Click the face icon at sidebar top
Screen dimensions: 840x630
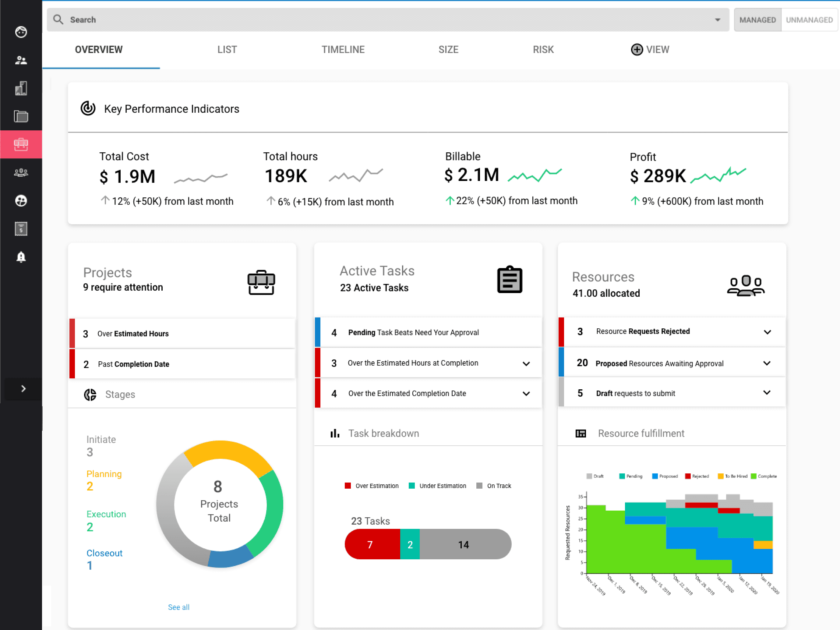(x=21, y=32)
